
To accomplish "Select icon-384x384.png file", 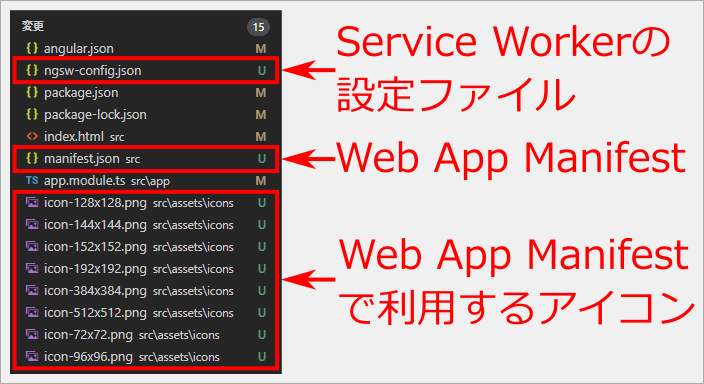I will tap(146, 291).
